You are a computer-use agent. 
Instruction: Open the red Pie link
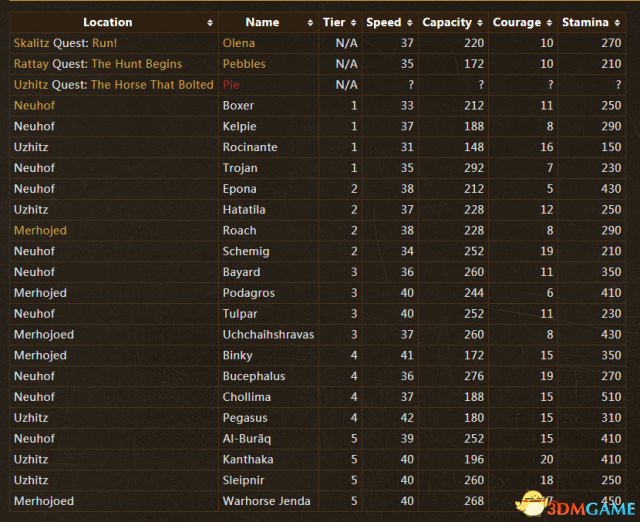click(231, 85)
